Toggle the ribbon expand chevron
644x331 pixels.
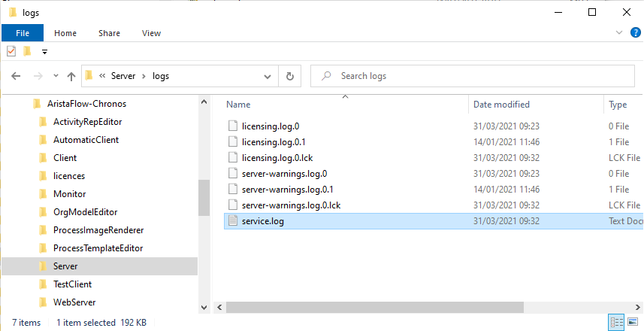pyautogui.click(x=619, y=32)
